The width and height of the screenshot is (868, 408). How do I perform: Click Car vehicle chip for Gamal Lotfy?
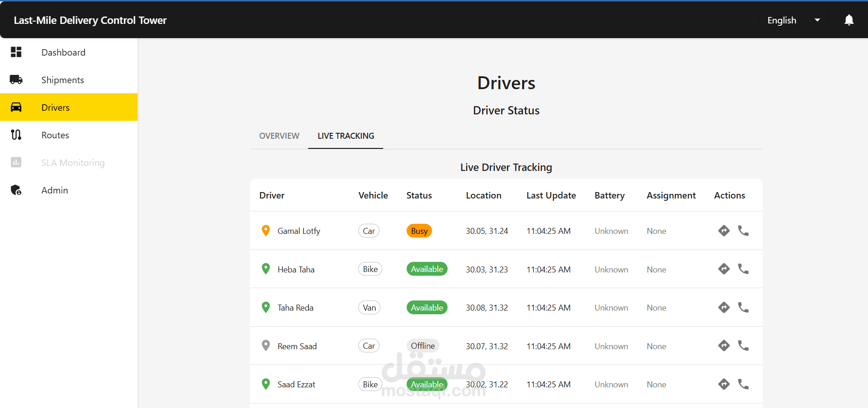tap(369, 231)
